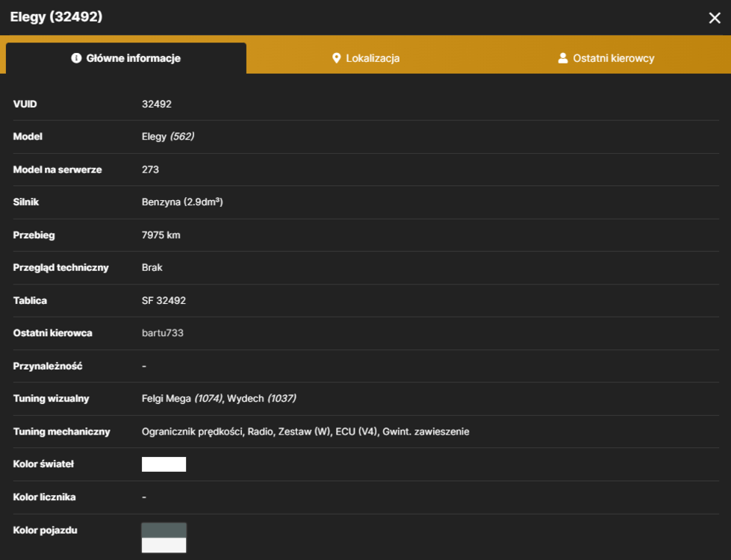Viewport: 731px width, 560px height.
Task: Click the Model na serwerze label
Action: (x=57, y=169)
